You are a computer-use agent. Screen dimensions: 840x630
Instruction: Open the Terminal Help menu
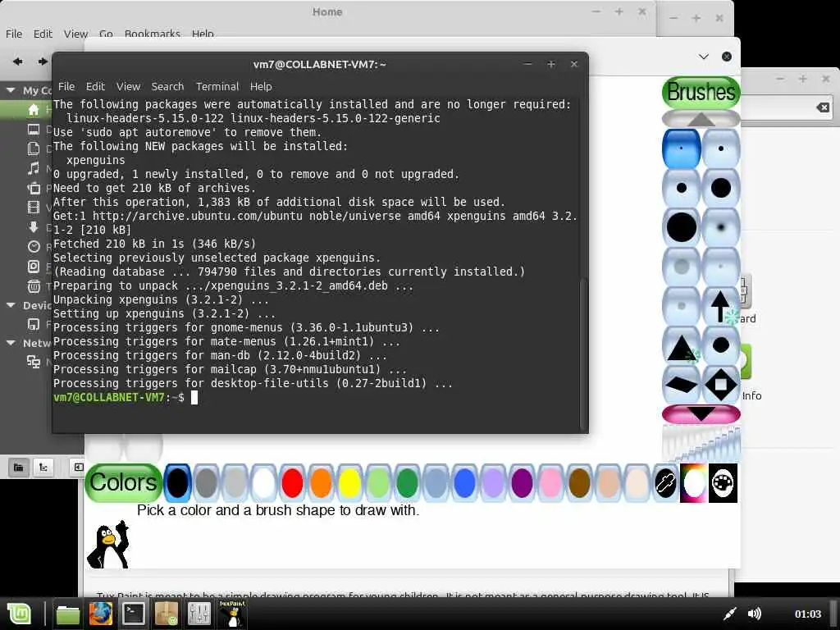pos(261,86)
